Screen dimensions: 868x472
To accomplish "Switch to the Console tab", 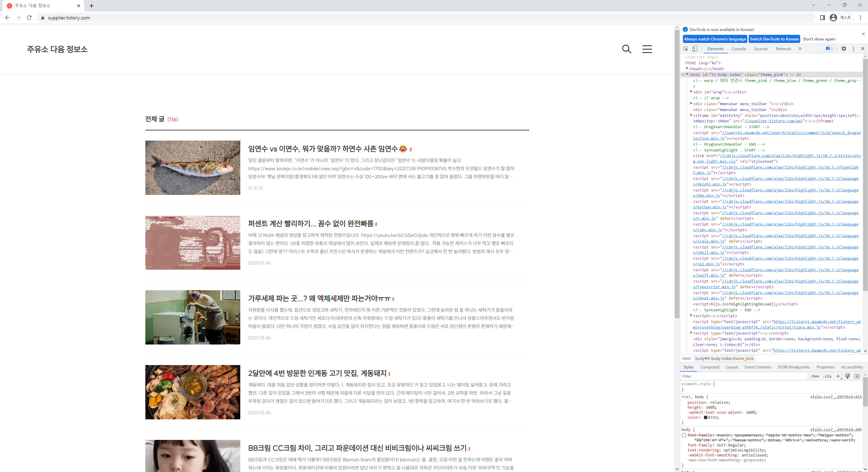I will click(738, 49).
